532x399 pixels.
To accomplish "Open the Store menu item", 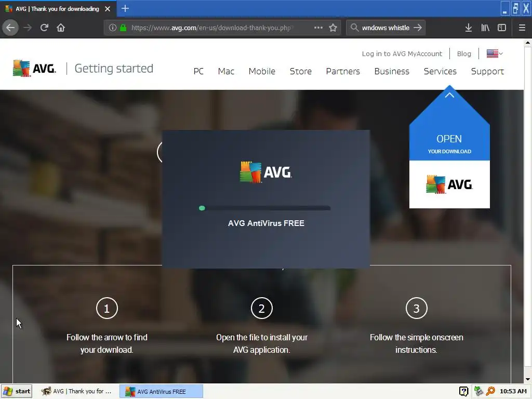I will click(x=301, y=71).
